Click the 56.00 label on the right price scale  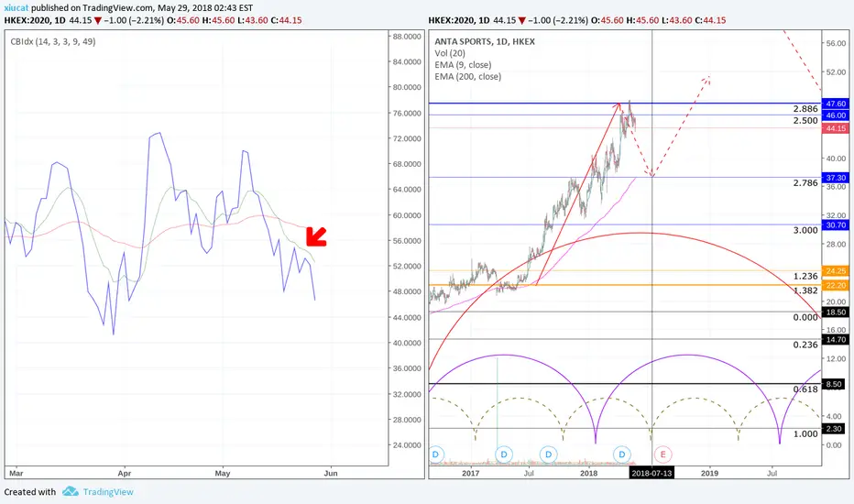pyautogui.click(x=836, y=43)
